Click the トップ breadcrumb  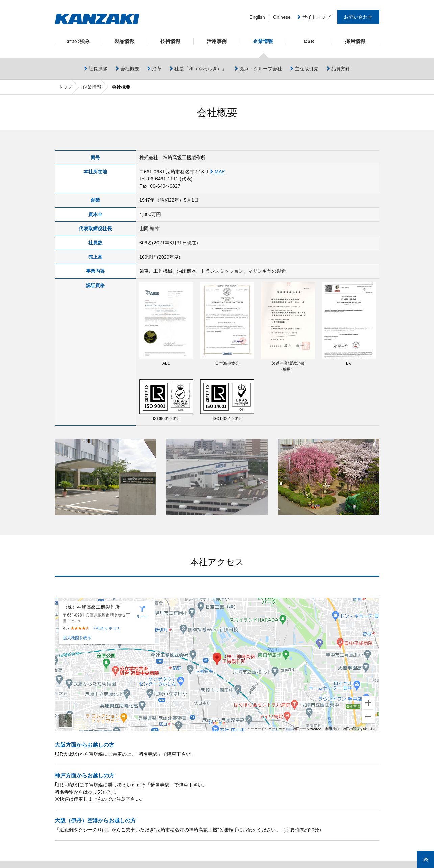[66, 87]
